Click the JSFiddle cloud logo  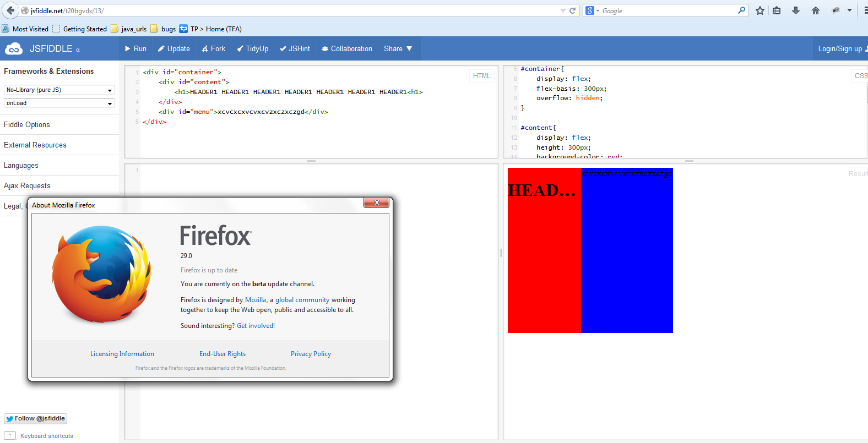[x=14, y=49]
